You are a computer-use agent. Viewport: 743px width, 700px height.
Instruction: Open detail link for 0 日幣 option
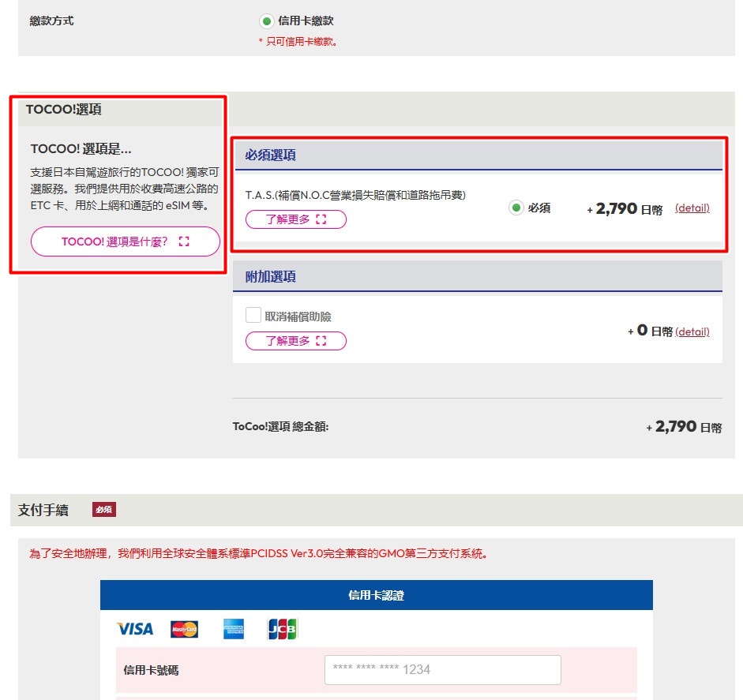coord(692,331)
